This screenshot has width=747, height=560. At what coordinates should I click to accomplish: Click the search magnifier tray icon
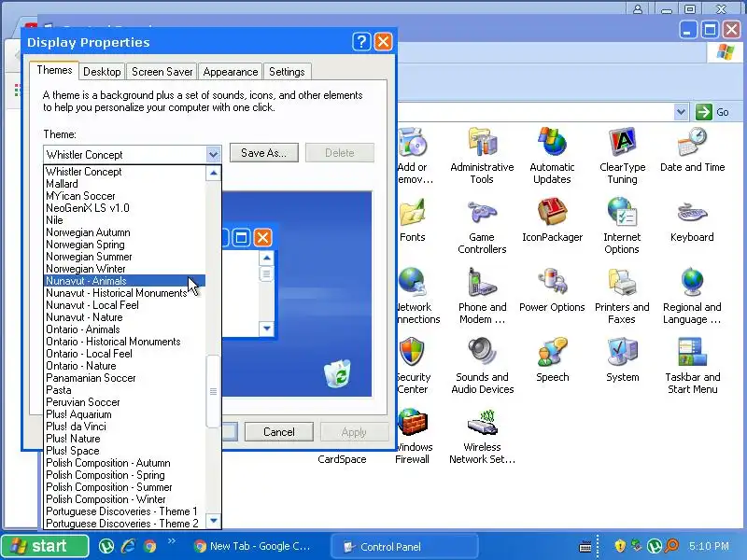[x=671, y=546]
